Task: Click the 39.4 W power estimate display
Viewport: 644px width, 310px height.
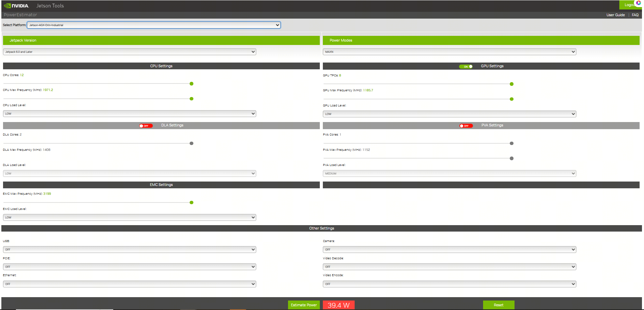Action: point(338,305)
